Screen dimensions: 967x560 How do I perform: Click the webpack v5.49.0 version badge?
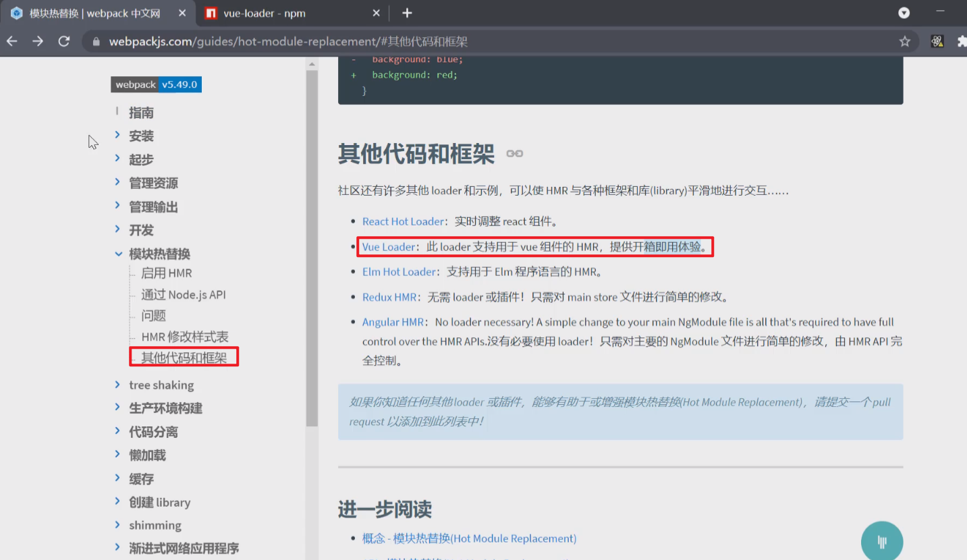point(157,84)
